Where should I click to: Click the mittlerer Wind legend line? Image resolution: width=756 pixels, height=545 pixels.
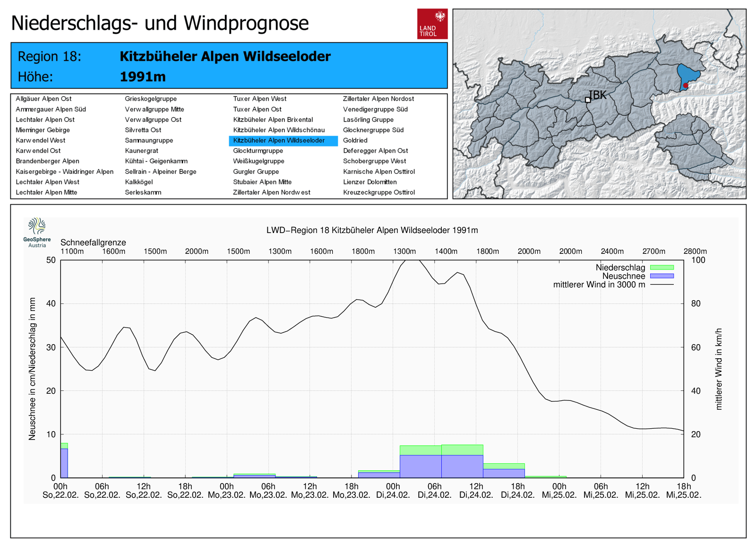pos(662,285)
